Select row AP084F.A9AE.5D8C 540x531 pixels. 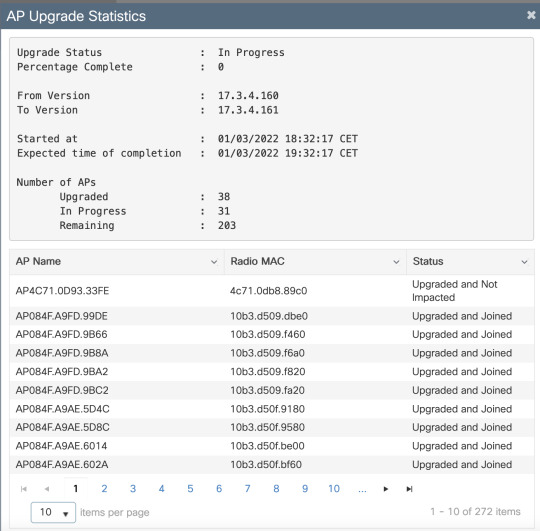[x=272, y=427]
